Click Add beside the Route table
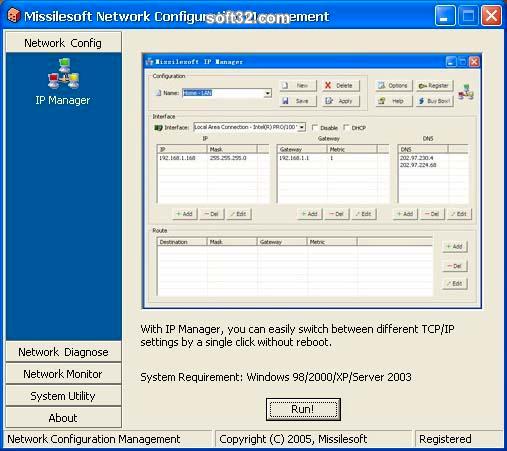This screenshot has height=451, width=507. tap(455, 247)
